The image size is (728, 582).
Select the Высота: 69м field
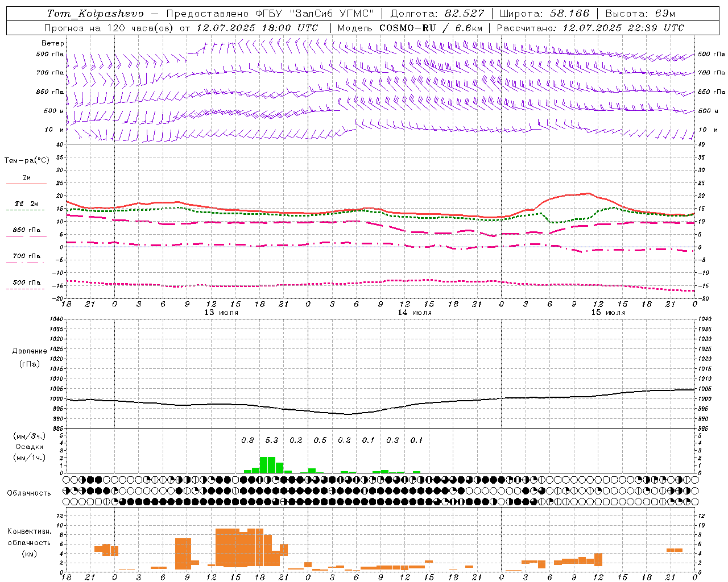point(640,14)
